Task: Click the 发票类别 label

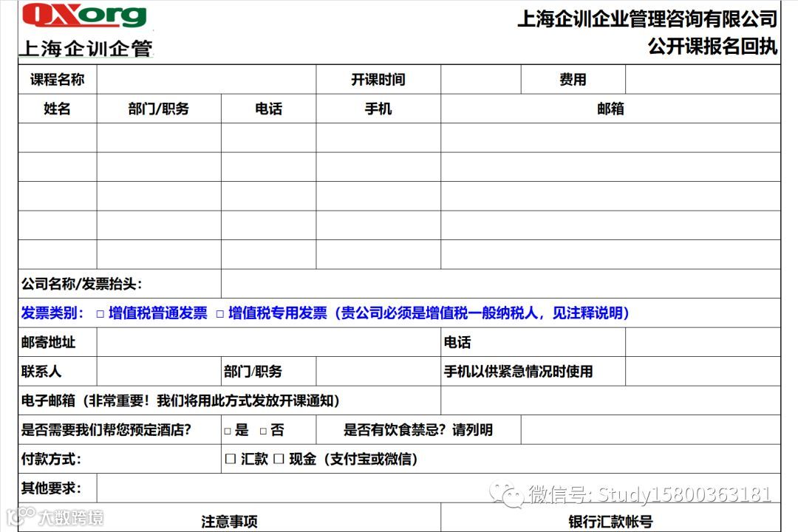Action: click(52, 313)
